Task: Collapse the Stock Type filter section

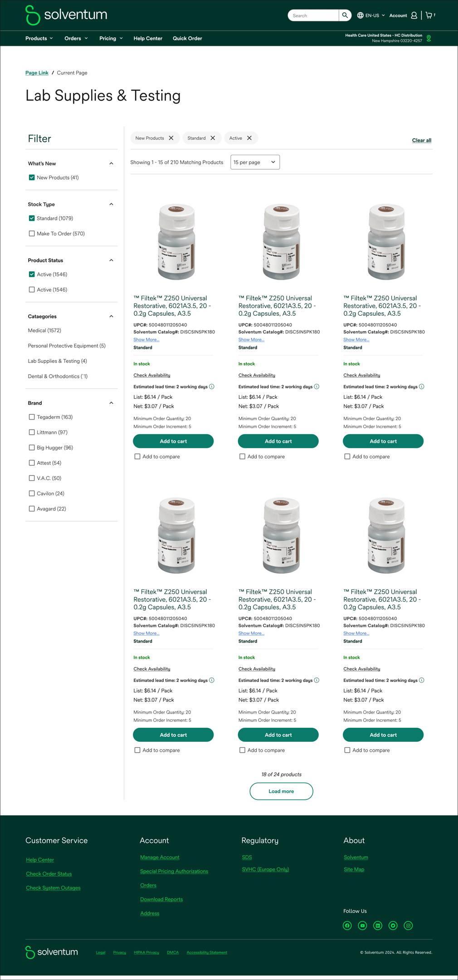Action: click(x=111, y=204)
